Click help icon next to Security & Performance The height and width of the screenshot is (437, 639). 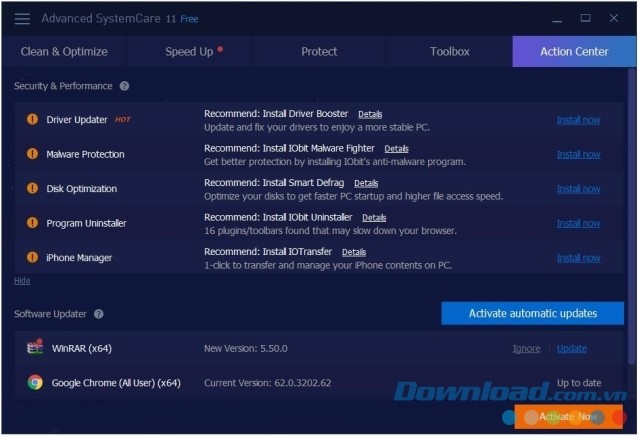click(x=124, y=86)
